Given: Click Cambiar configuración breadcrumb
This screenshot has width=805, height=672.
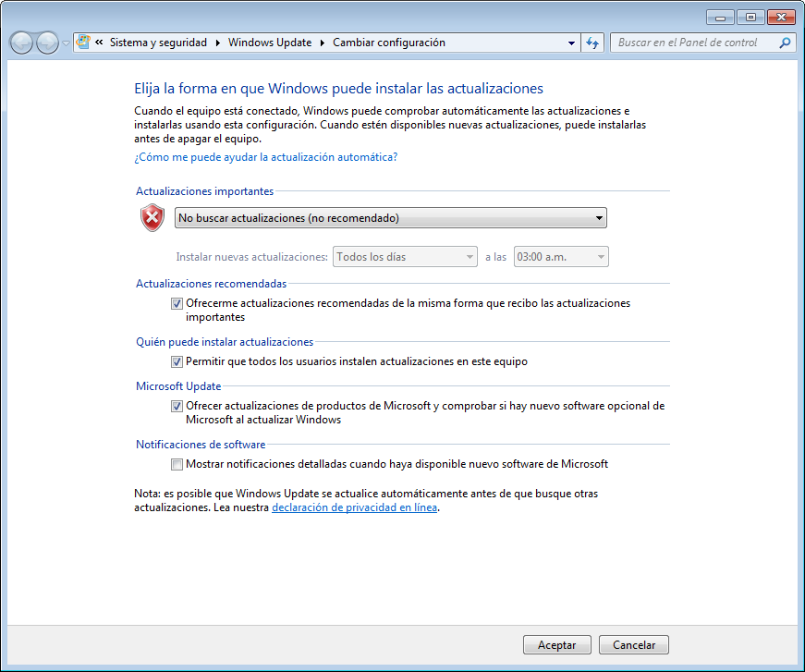Looking at the screenshot, I should coord(389,43).
